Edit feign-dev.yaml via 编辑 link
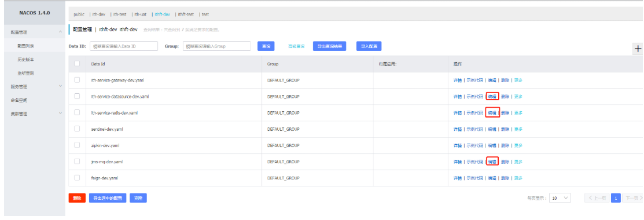 (x=492, y=178)
